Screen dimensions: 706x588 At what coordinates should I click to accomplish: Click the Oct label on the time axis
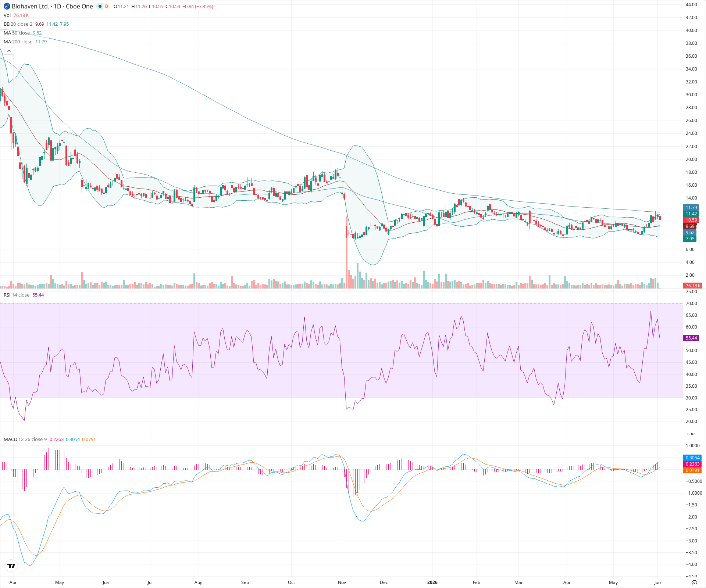click(291, 582)
